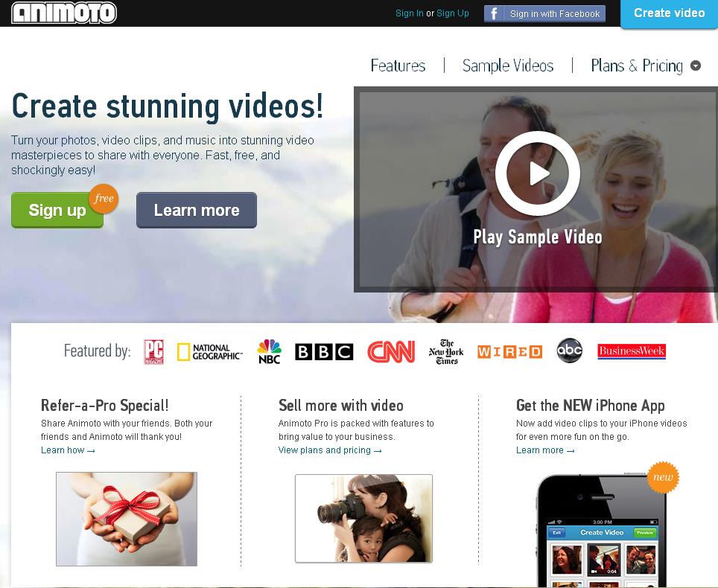Sign in with Facebook
This screenshot has height=588, width=718.
tap(545, 13)
